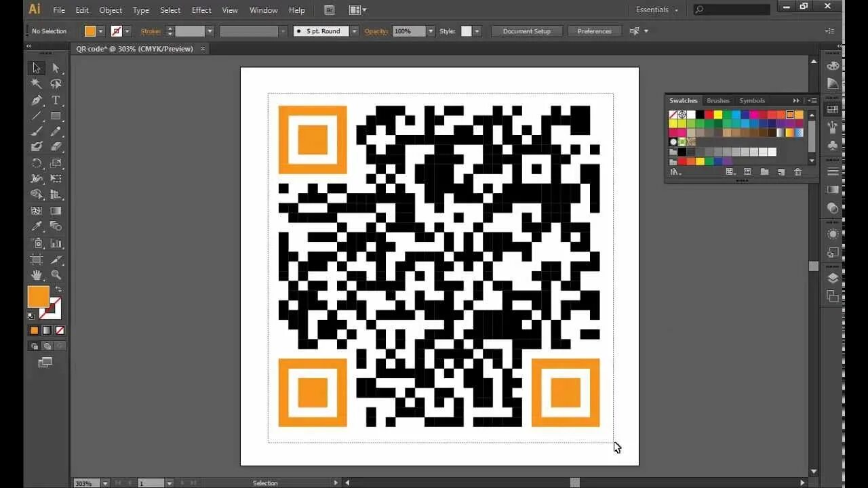Open Essentials workspace switcher
This screenshot has width=868, height=488.
pos(657,9)
